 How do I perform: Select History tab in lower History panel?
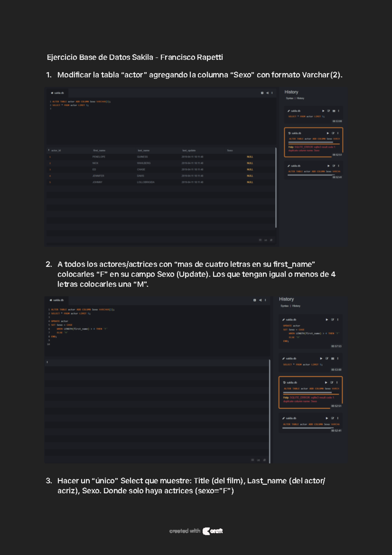tap(296, 306)
